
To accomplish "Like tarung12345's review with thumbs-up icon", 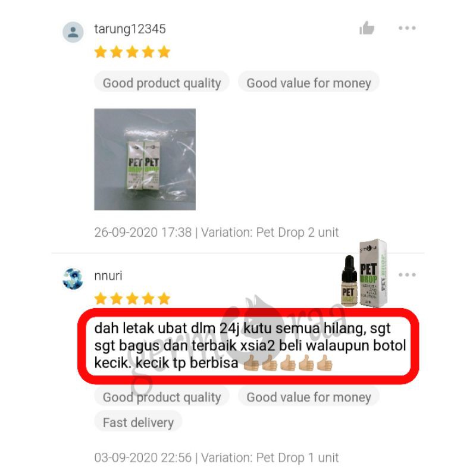I will tap(367, 28).
